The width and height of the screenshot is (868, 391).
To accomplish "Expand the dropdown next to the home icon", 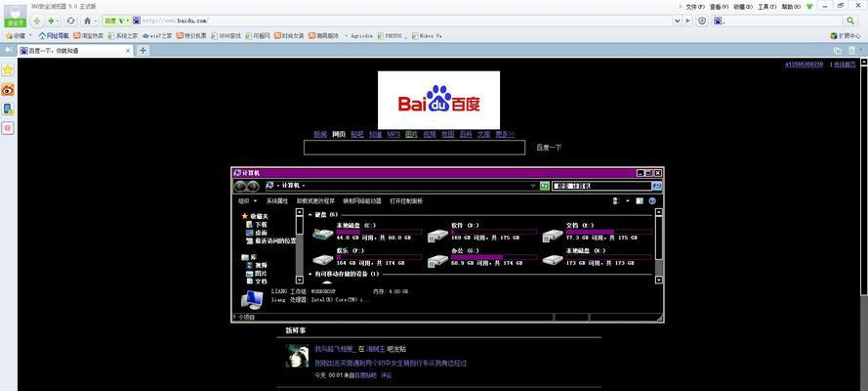I will point(96,21).
